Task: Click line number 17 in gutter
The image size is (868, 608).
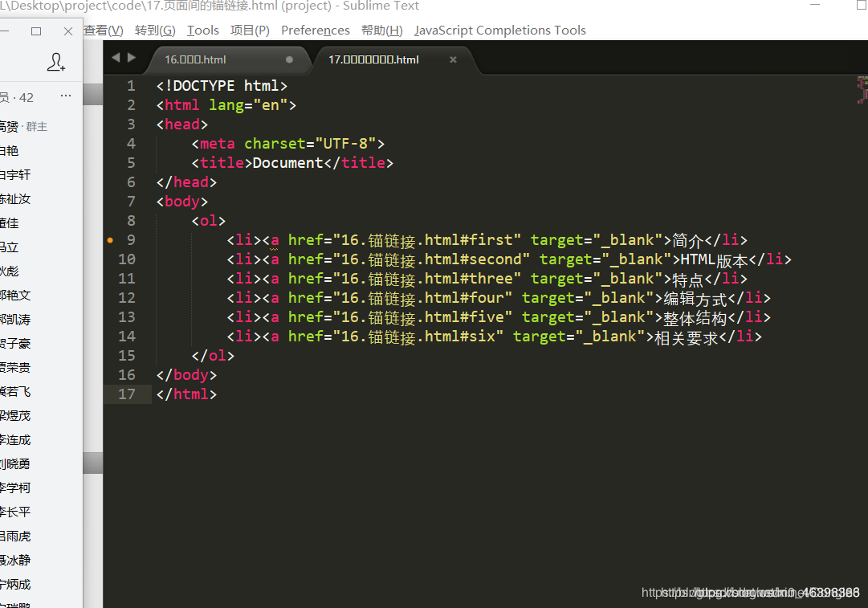Action: [127, 394]
